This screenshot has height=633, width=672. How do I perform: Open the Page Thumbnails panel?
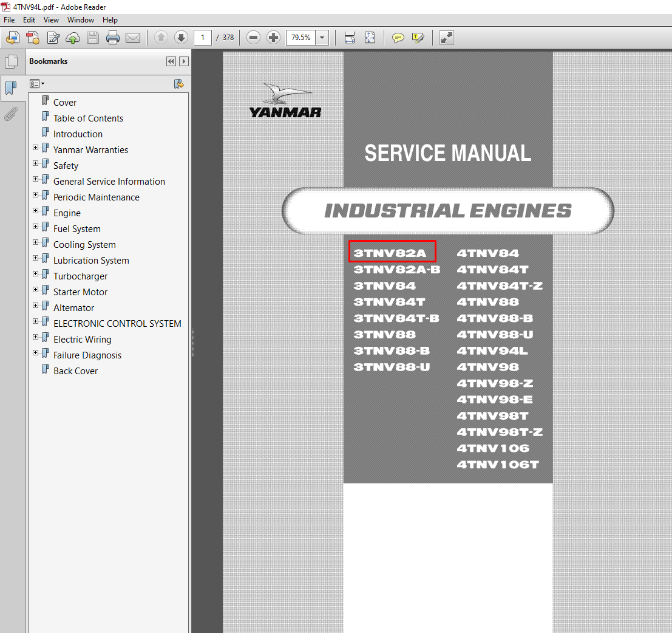[x=12, y=62]
